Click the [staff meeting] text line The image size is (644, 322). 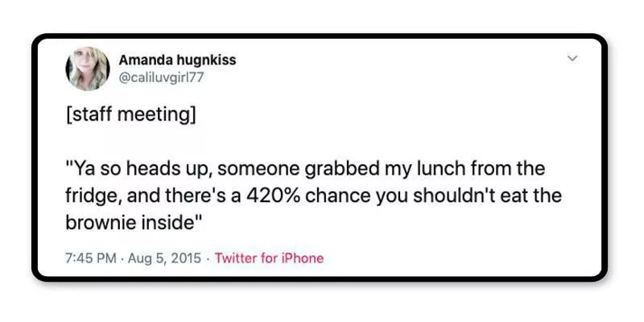click(130, 114)
